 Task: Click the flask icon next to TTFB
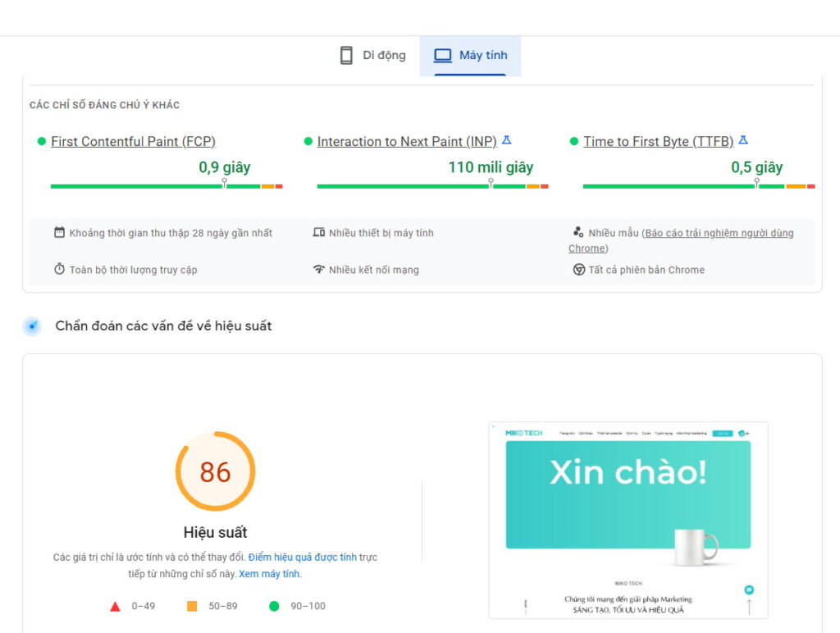click(x=742, y=139)
